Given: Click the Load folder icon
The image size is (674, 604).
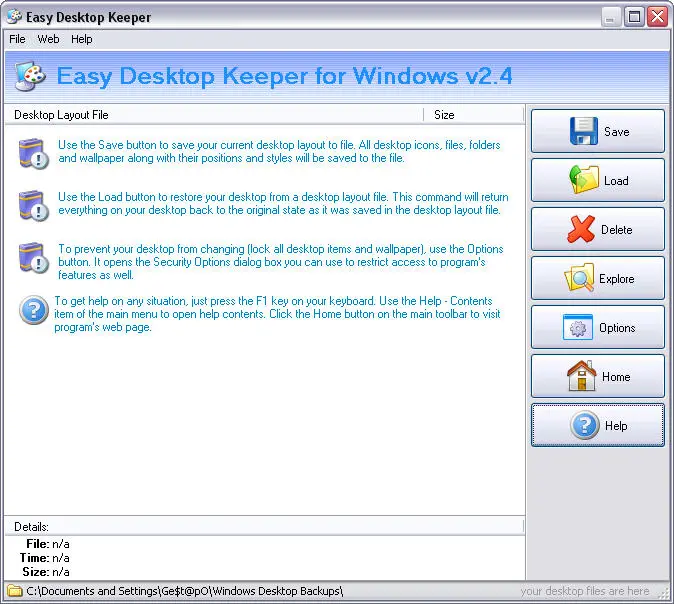Looking at the screenshot, I should click(x=583, y=180).
